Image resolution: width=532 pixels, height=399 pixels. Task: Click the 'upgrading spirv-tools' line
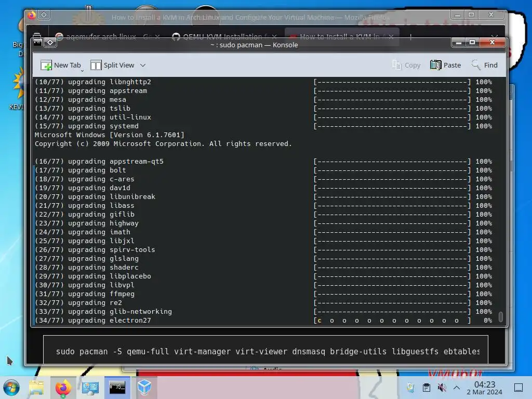(x=263, y=250)
